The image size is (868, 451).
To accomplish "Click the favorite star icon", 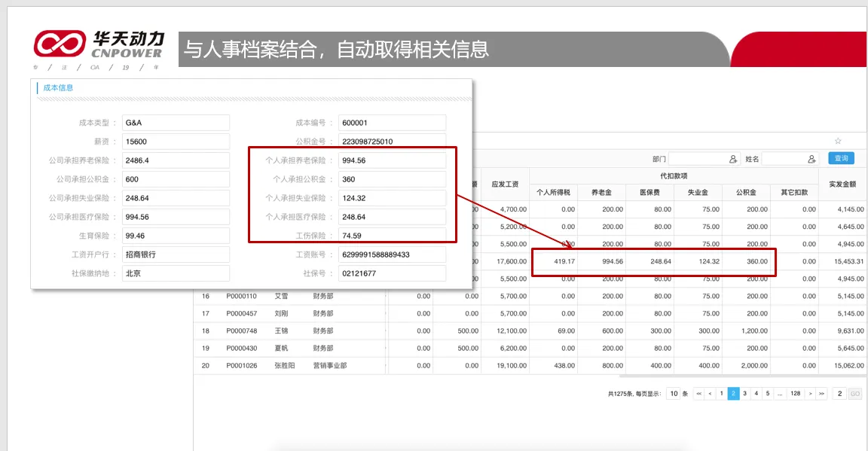I will 838,141.
